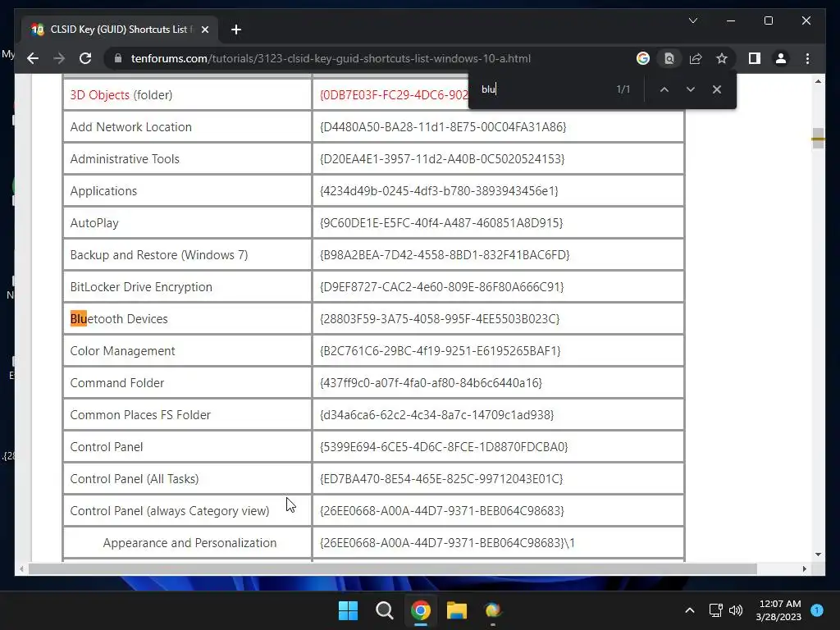
Task: Click the vertical page scrollbar thumb
Action: (x=818, y=138)
